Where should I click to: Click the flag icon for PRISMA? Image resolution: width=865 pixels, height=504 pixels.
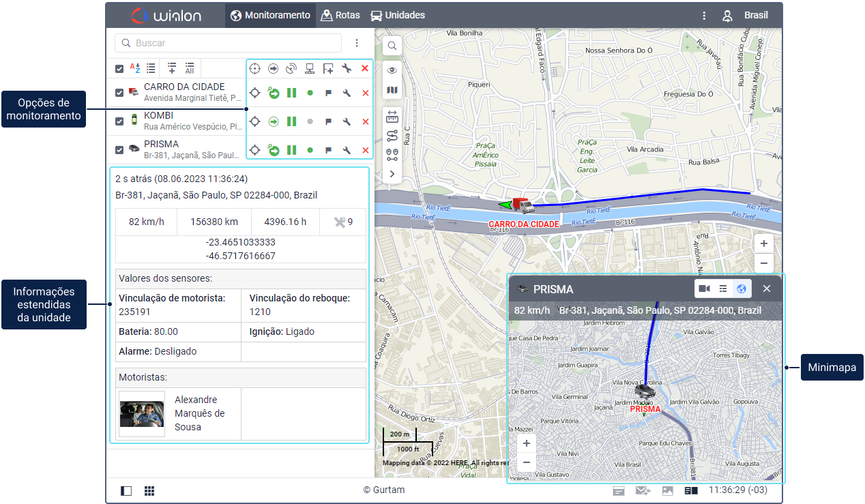[328, 150]
